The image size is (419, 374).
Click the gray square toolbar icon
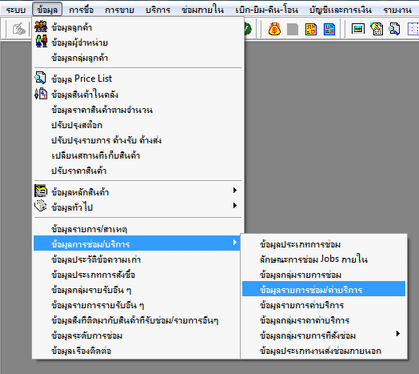tap(293, 29)
